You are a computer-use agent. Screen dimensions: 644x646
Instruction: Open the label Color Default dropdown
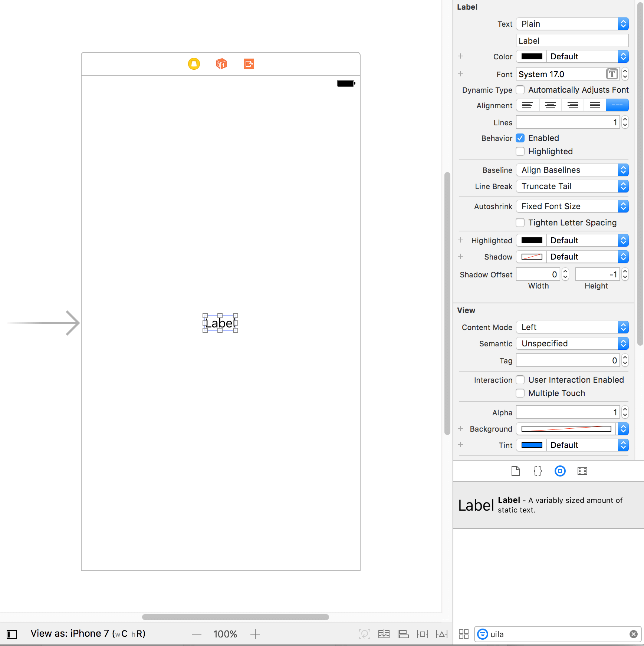pos(588,56)
